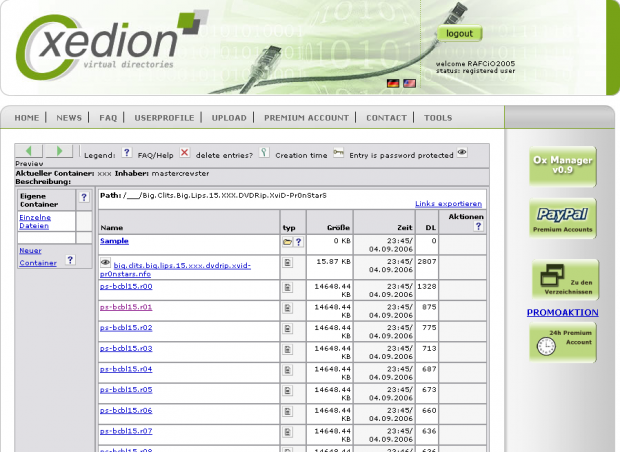Open the TOOLS menu item
620x452 pixels.
point(438,118)
